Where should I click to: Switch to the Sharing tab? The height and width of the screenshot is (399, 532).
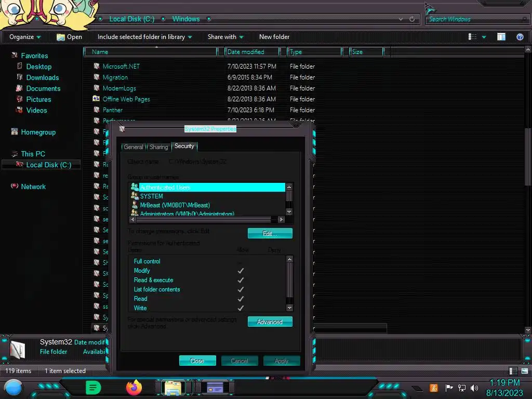click(x=159, y=147)
